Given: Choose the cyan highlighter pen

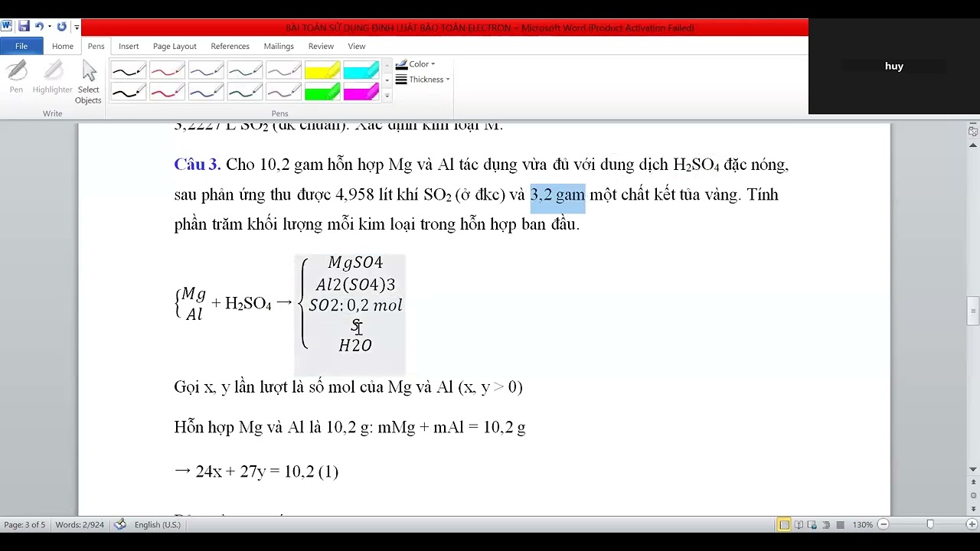Looking at the screenshot, I should (x=361, y=71).
